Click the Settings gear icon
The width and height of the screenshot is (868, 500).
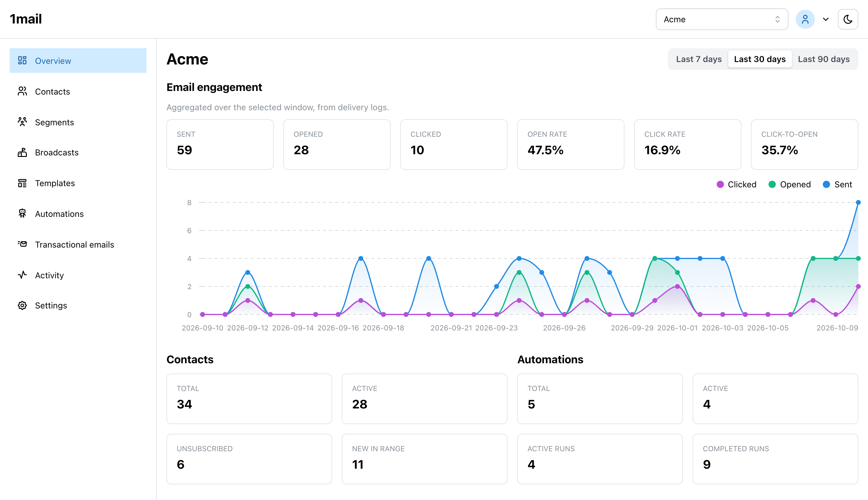coord(22,305)
